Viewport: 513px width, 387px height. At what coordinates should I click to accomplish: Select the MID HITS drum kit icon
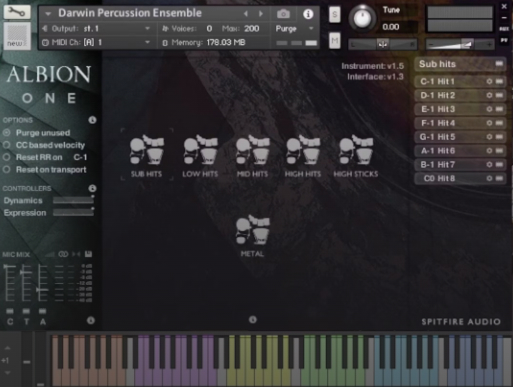(252, 150)
